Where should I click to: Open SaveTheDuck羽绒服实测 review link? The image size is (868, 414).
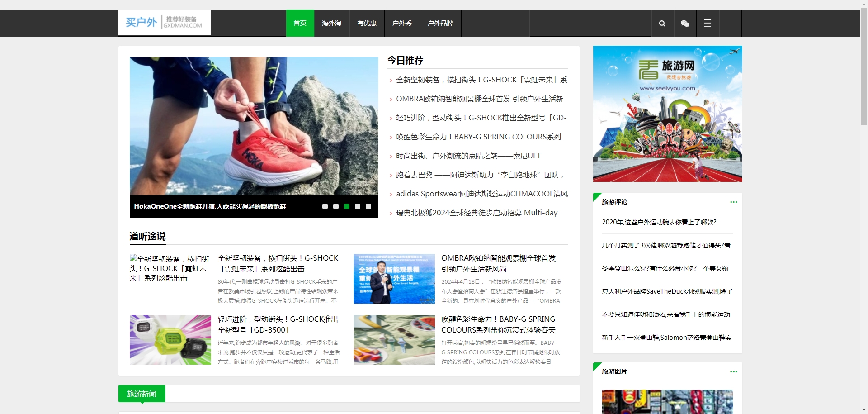[667, 291]
